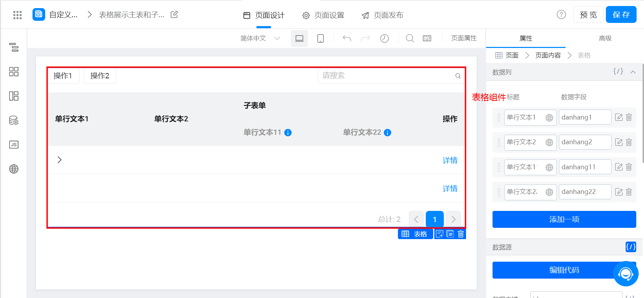
Task: Delete the danhang1 column
Action: [629, 117]
